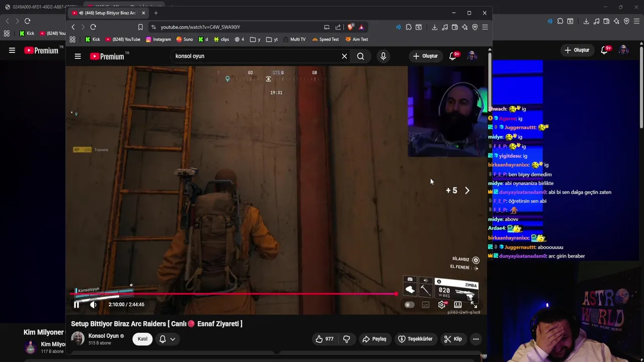
Task: Go back with browser back arrow in front window
Action: tap(73, 27)
